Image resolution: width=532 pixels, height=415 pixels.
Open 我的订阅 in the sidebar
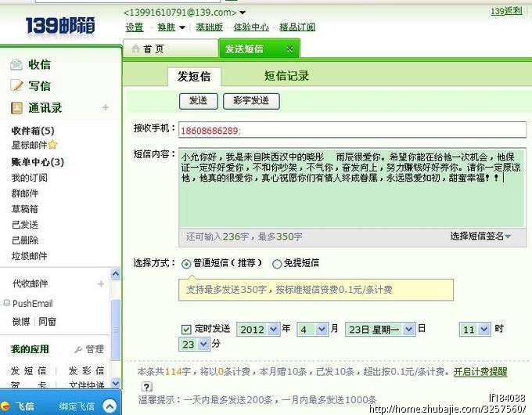[x=30, y=178]
